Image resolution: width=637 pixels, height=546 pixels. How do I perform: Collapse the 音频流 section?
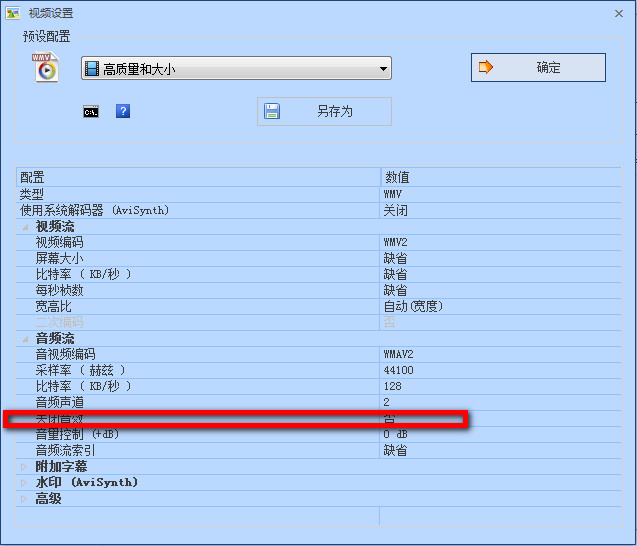(x=25, y=338)
